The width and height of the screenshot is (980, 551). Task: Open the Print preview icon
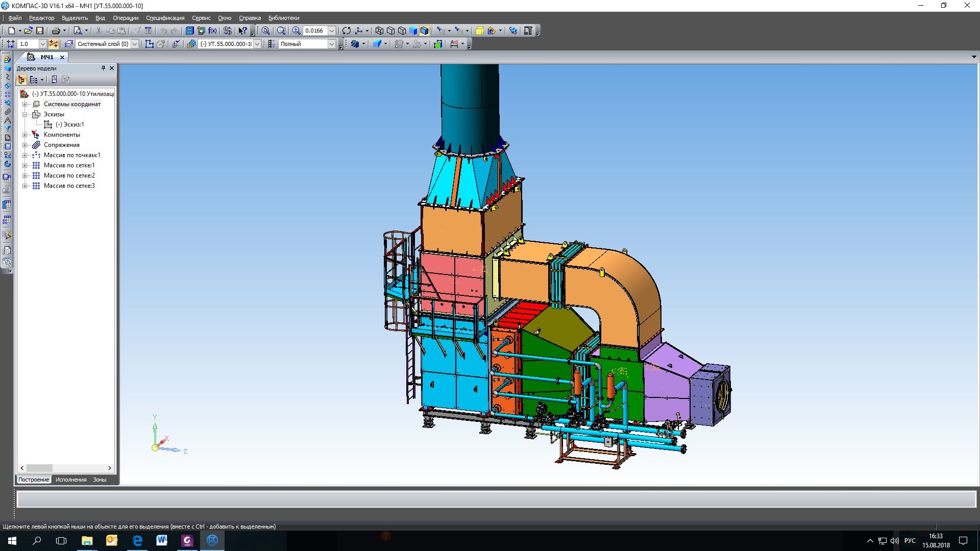coord(78,31)
